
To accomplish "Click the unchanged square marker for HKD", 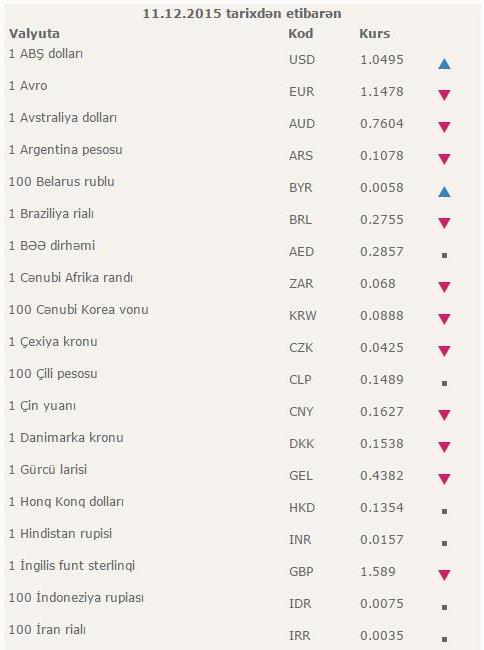I will point(444,512).
